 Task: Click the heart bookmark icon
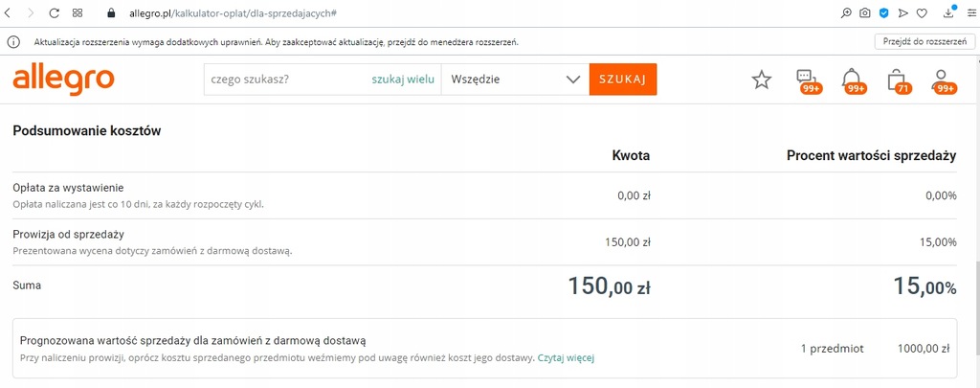pyautogui.click(x=922, y=12)
